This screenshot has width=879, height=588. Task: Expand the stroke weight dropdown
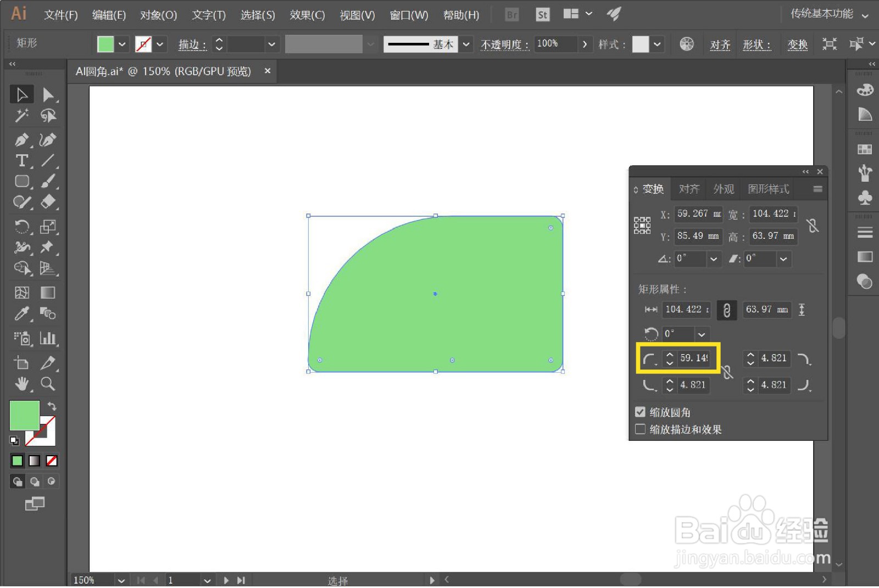point(271,44)
